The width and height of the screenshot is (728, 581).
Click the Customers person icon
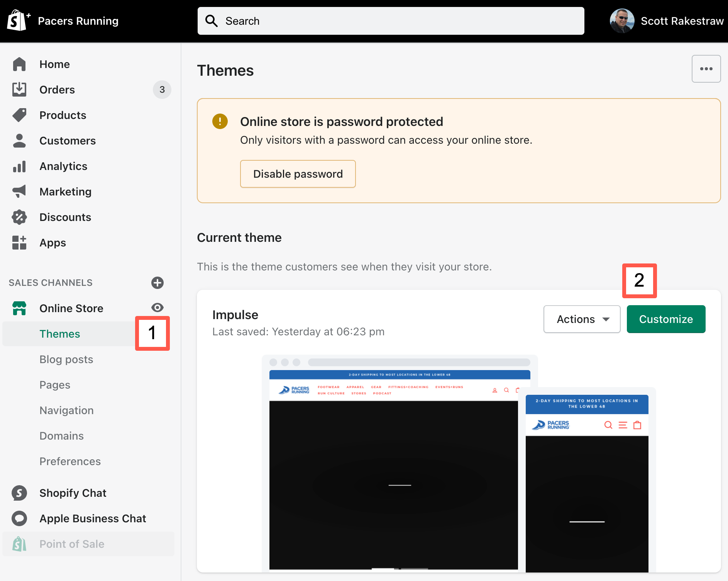click(x=19, y=141)
